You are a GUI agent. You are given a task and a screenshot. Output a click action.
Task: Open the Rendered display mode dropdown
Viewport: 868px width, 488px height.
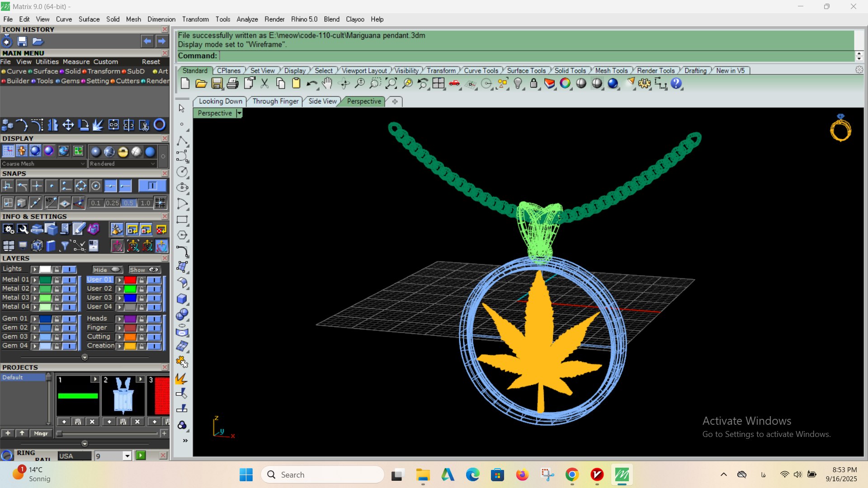coord(123,164)
